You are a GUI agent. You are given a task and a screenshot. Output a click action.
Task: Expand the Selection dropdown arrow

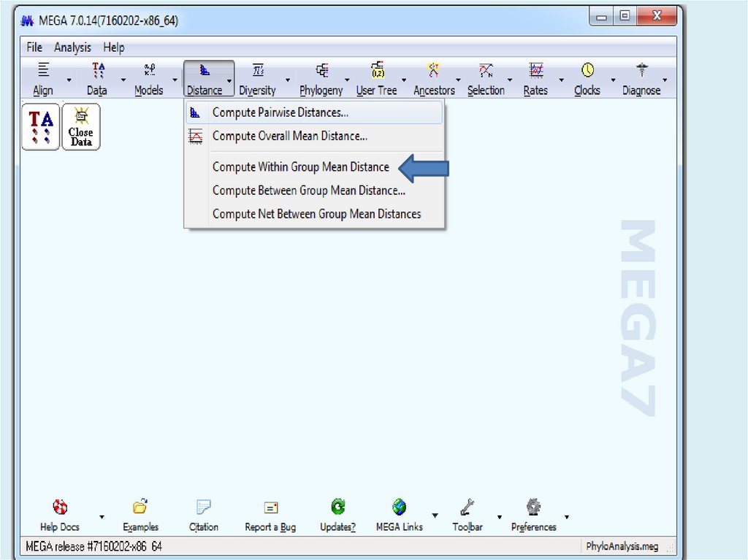pyautogui.click(x=509, y=80)
